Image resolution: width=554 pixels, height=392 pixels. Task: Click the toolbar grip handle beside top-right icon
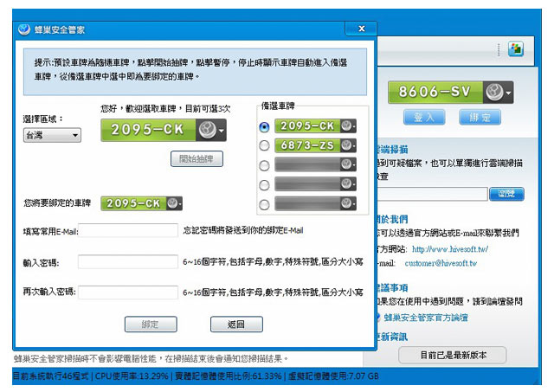pyautogui.click(x=499, y=49)
